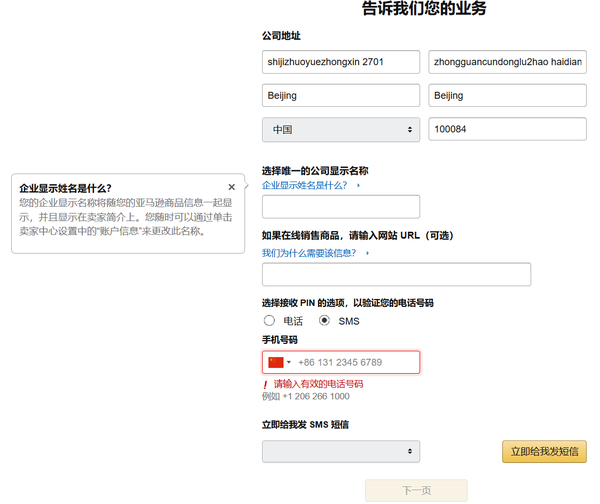Screen dimensions: 600x504
Task: Click the 立即给我发短信 button
Action: click(544, 451)
